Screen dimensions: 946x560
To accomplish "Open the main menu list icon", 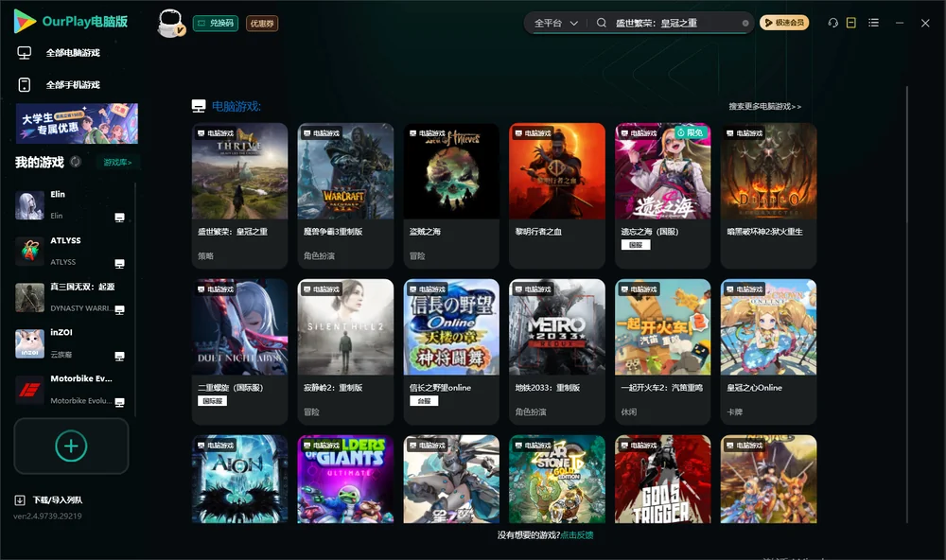I will [x=873, y=23].
